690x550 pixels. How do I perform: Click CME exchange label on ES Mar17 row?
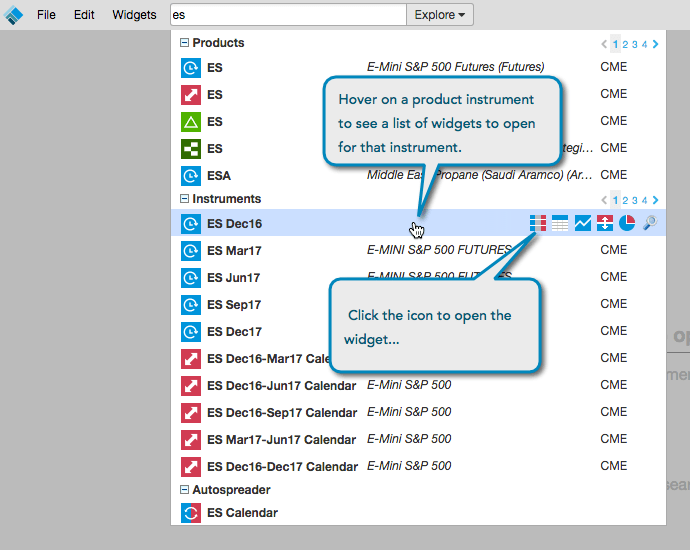(x=614, y=250)
